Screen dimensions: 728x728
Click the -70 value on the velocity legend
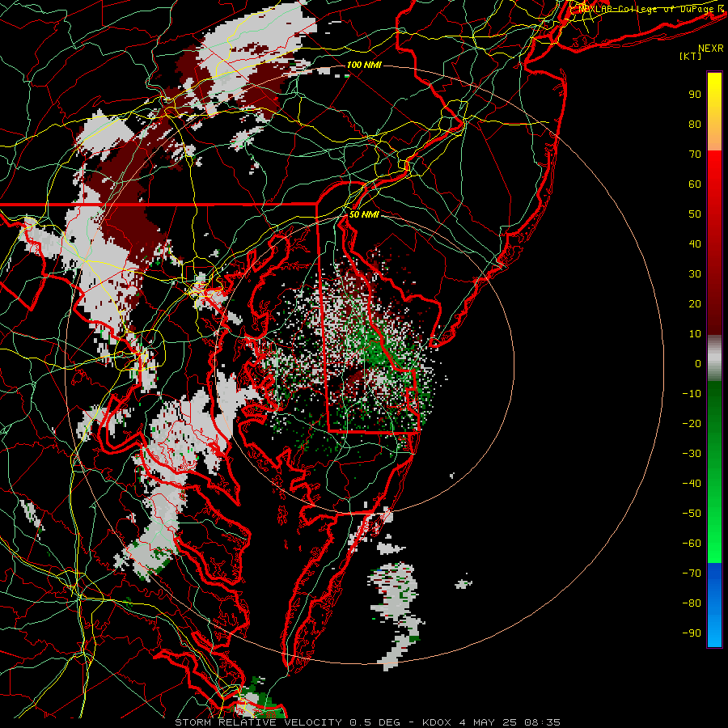(692, 574)
